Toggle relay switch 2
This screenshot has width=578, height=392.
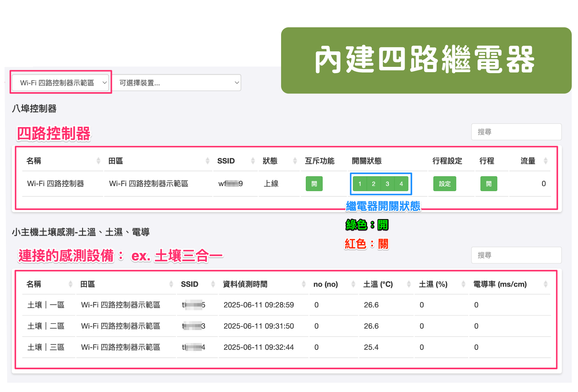click(x=374, y=184)
